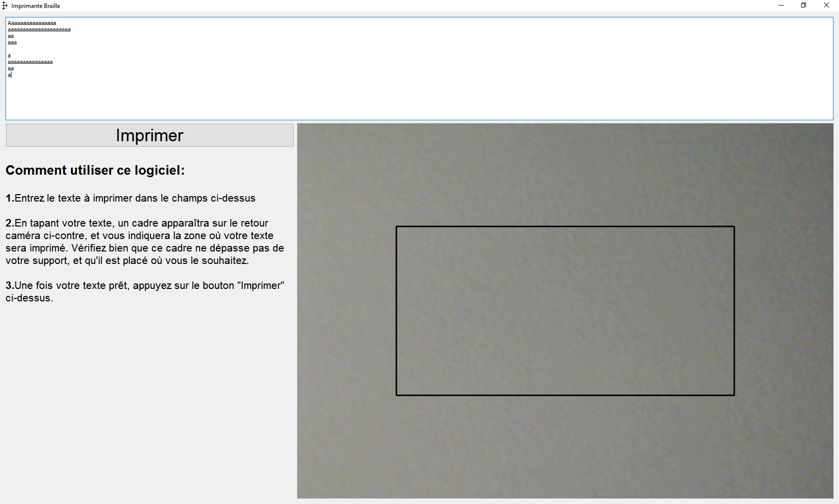Click the word 'Imprimer' in step 3
Image resolution: width=839 pixels, height=504 pixels.
click(x=260, y=285)
